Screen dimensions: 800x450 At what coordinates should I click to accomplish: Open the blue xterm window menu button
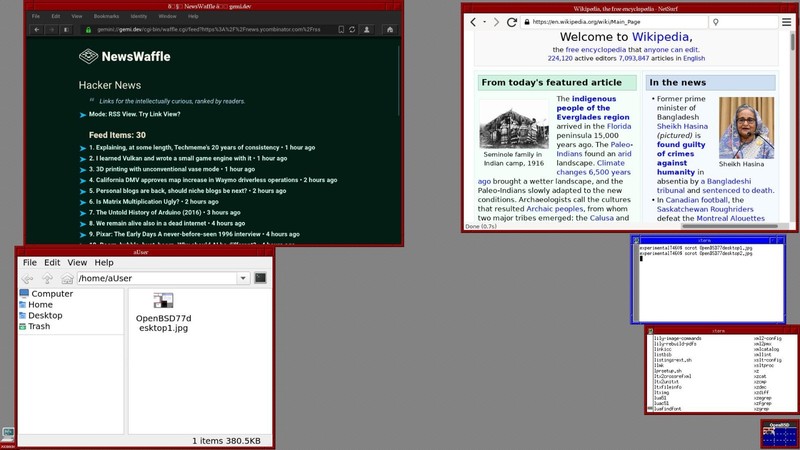[636, 240]
